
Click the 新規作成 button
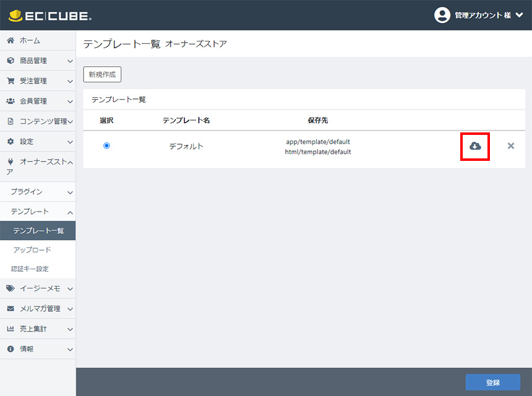pyautogui.click(x=102, y=74)
